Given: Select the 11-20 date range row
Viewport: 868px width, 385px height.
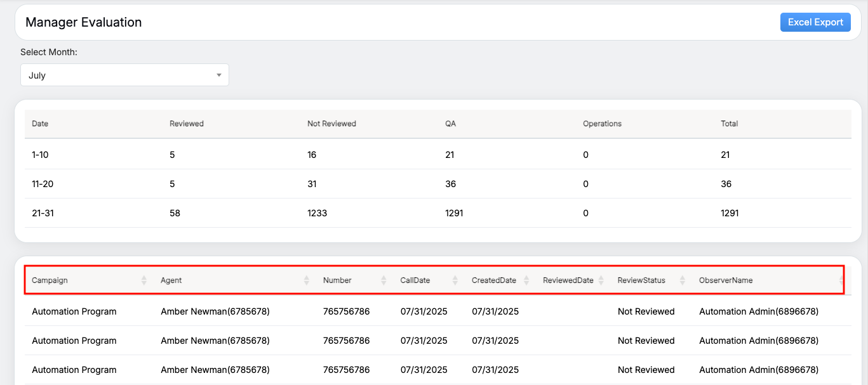Looking at the screenshot, I should point(43,184).
